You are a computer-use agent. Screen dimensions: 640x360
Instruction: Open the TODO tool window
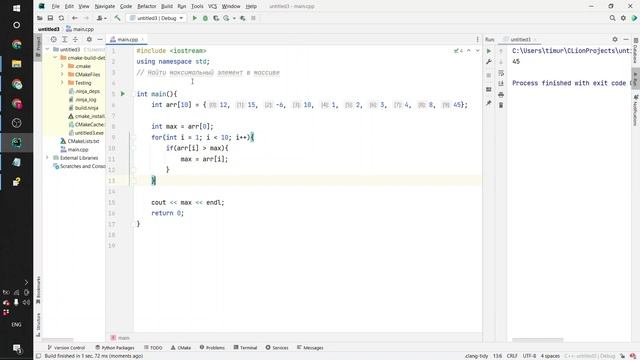point(153,348)
